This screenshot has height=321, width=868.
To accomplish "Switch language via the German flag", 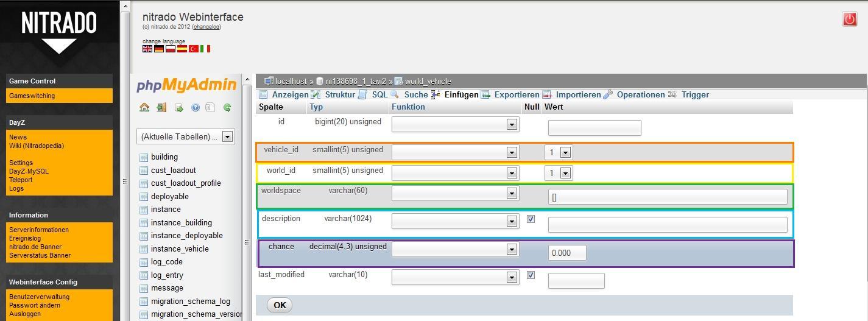I will click(x=159, y=49).
